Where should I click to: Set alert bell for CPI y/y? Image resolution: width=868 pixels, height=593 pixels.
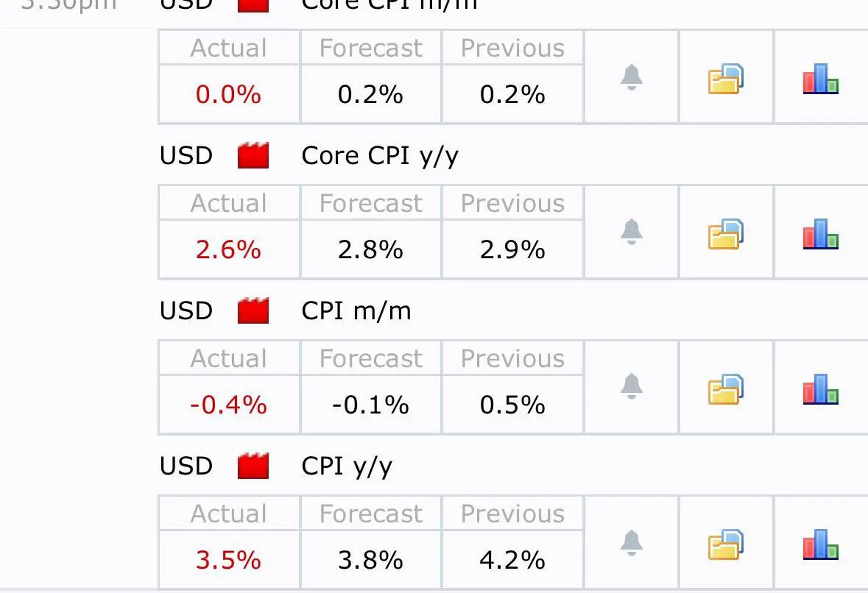coord(632,543)
